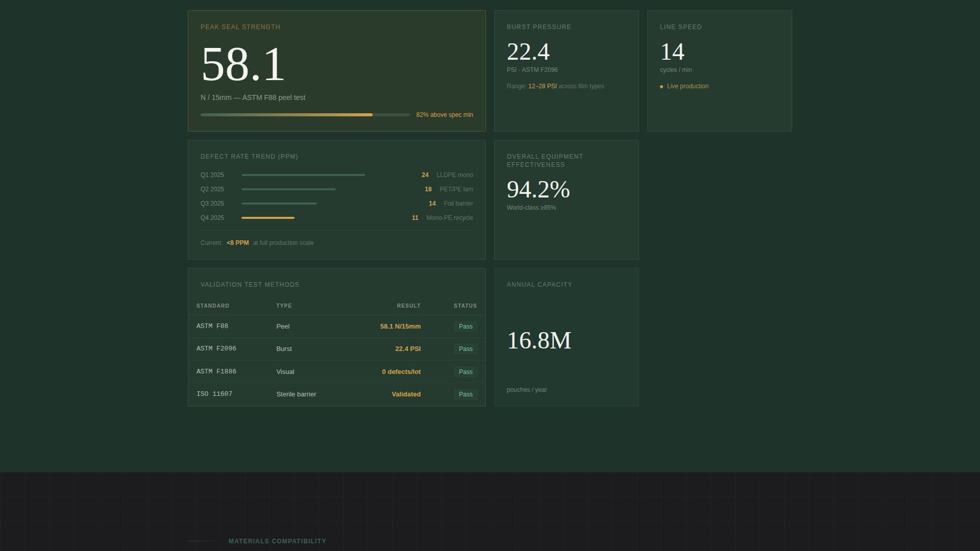Viewport: 980px width, 551px height.
Task: Click the 82% above spec min label
Action: (445, 115)
